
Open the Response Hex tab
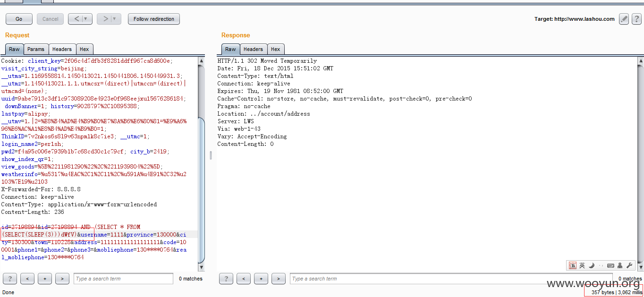click(275, 49)
